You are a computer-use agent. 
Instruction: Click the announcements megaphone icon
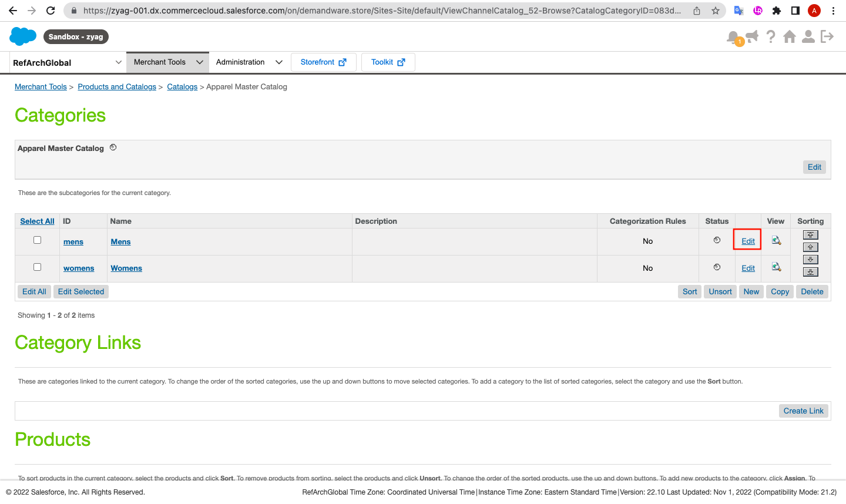[x=751, y=37]
